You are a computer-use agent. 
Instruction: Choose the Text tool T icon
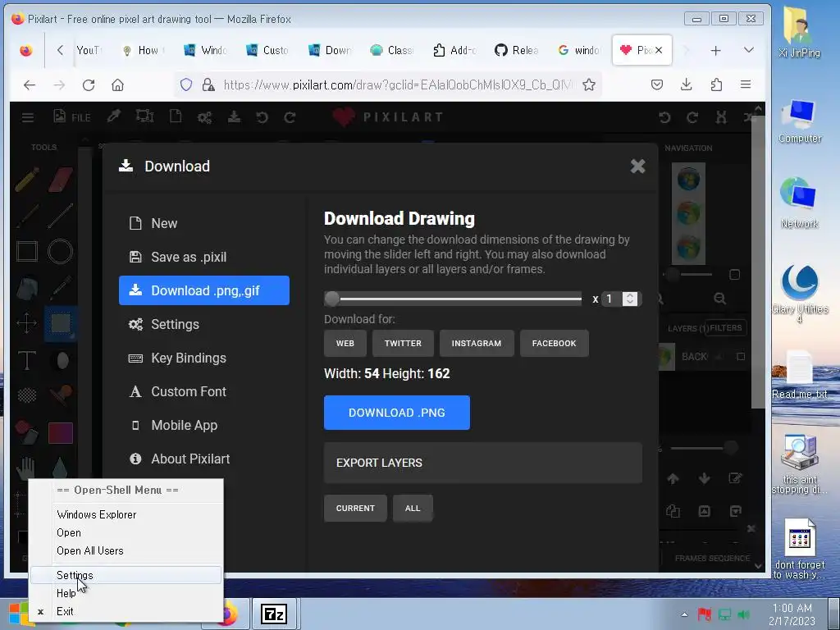[27, 360]
